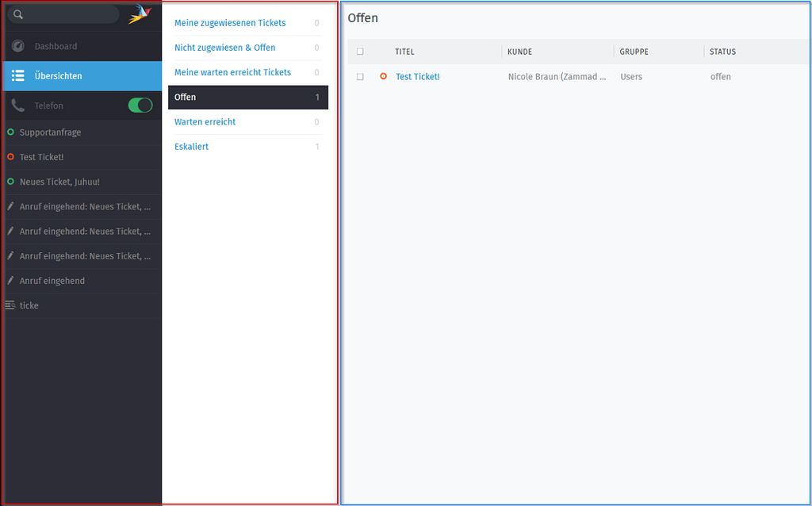Click the draft list icon beside ticke
The height and width of the screenshot is (506, 812).
9,305
